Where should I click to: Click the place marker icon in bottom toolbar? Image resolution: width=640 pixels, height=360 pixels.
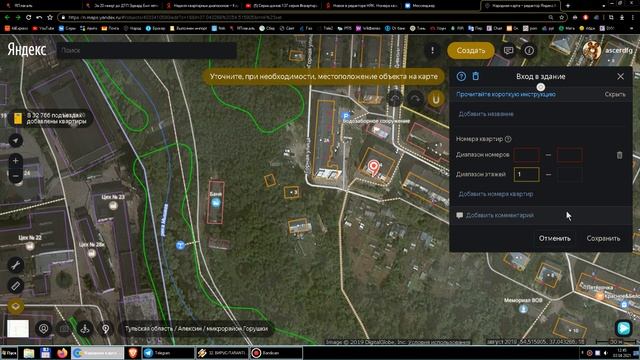coord(105,329)
